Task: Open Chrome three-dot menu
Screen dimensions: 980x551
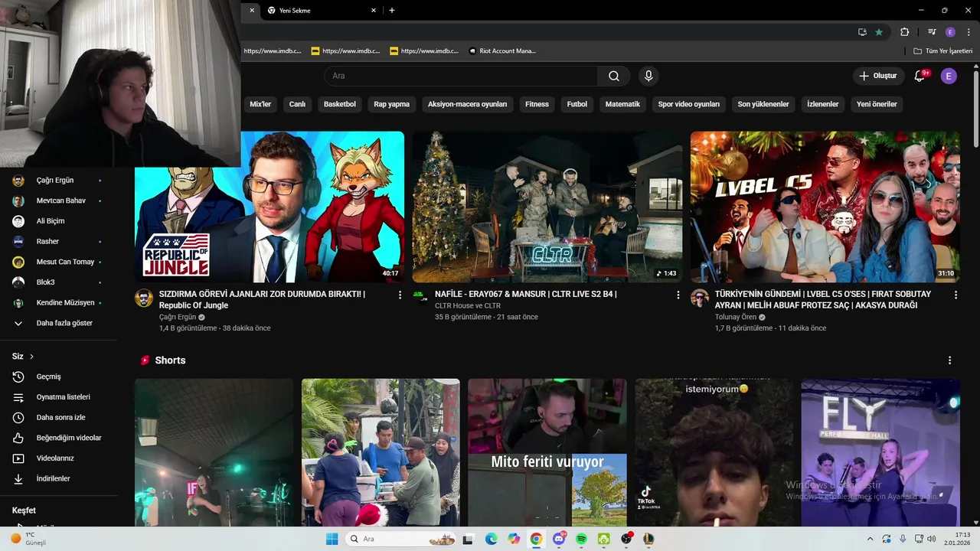Action: pyautogui.click(x=969, y=32)
